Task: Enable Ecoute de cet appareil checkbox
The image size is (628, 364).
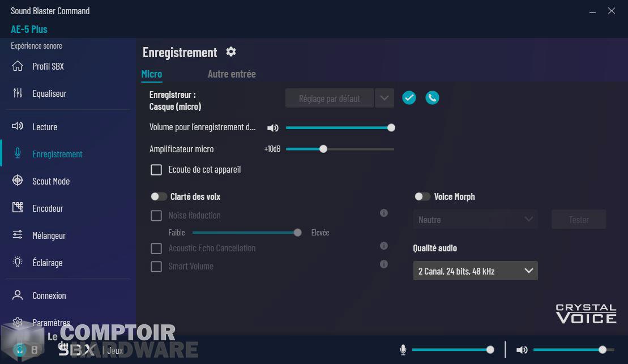Action: click(x=156, y=170)
